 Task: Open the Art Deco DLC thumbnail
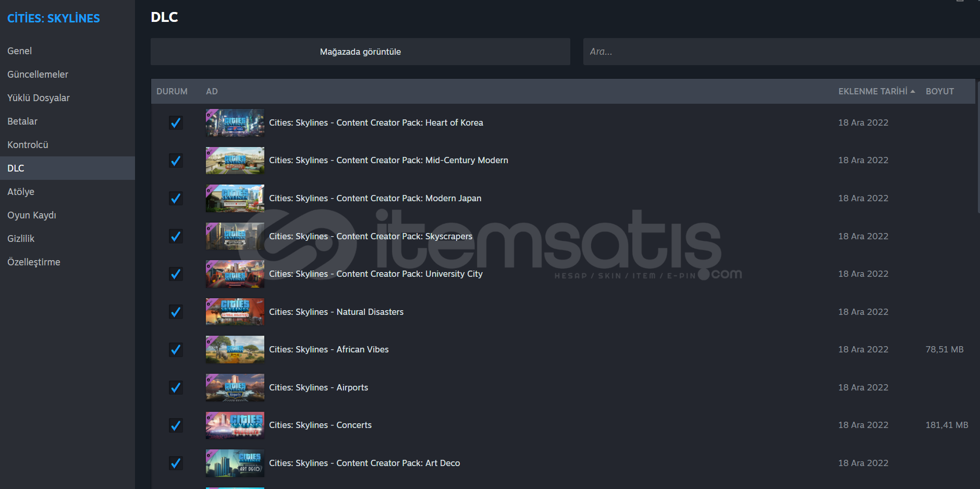point(235,463)
